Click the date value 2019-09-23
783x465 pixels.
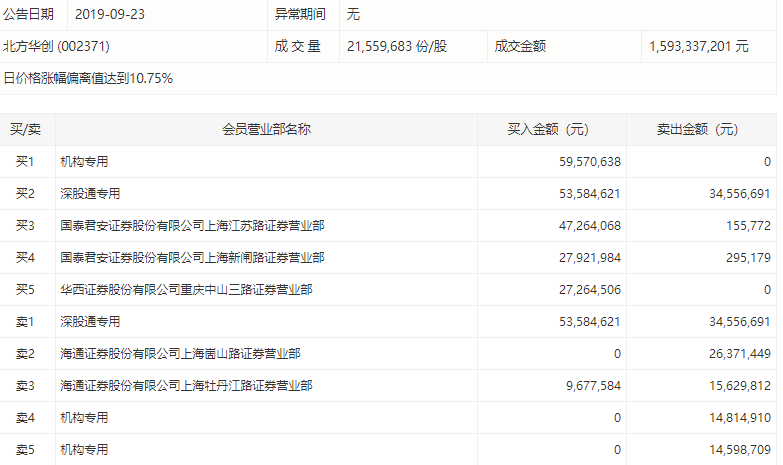coord(110,14)
